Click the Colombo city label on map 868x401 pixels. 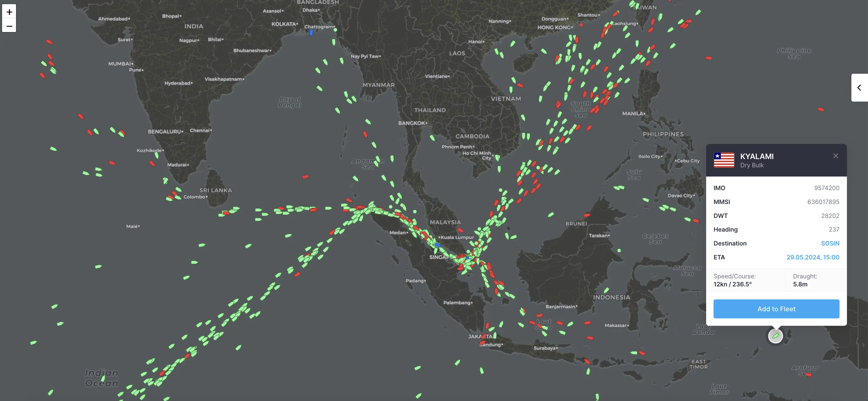coord(194,197)
